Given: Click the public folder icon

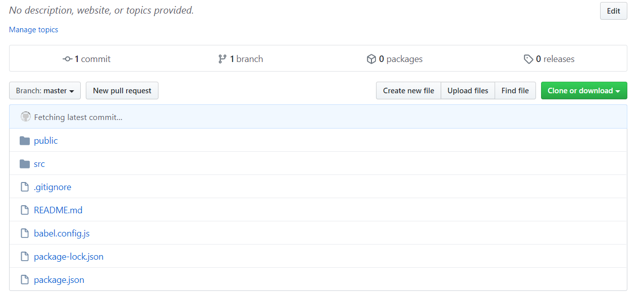Looking at the screenshot, I should pos(25,141).
